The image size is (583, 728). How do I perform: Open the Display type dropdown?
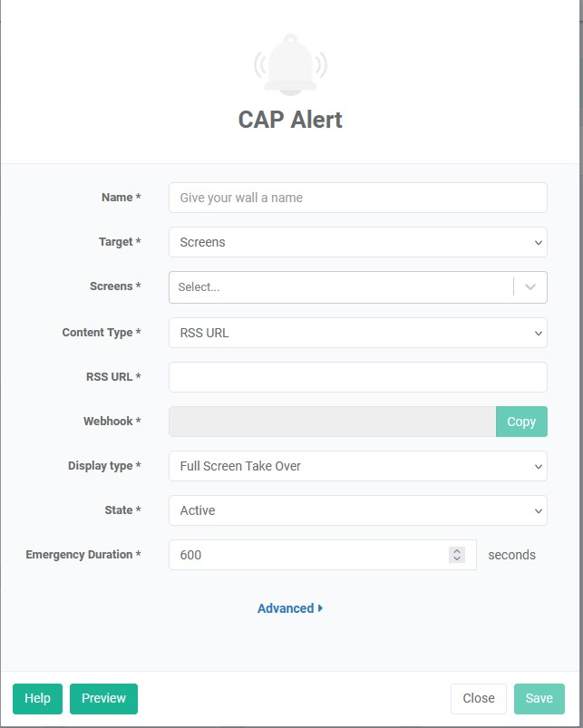tap(357, 466)
